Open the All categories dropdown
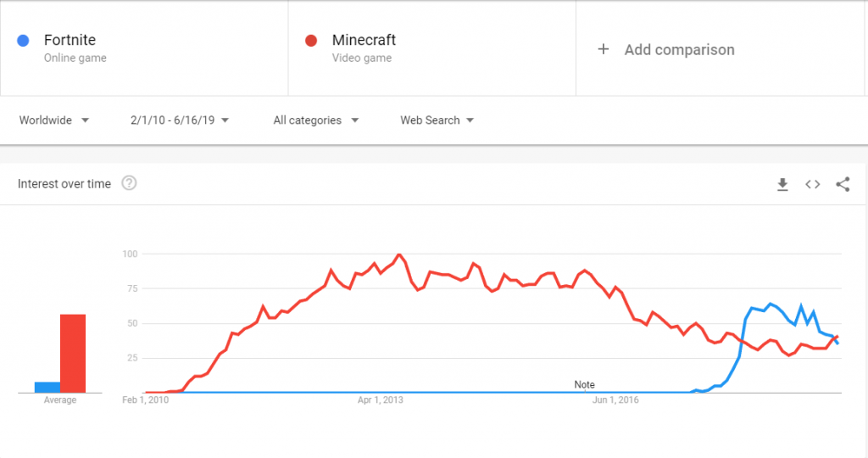The height and width of the screenshot is (458, 868). tap(315, 120)
